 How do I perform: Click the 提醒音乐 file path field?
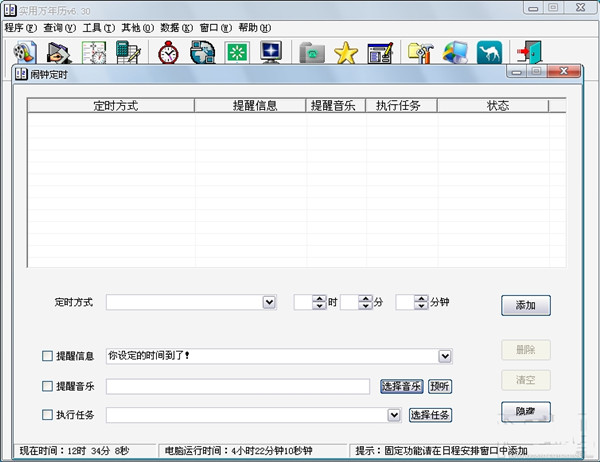[x=238, y=386]
